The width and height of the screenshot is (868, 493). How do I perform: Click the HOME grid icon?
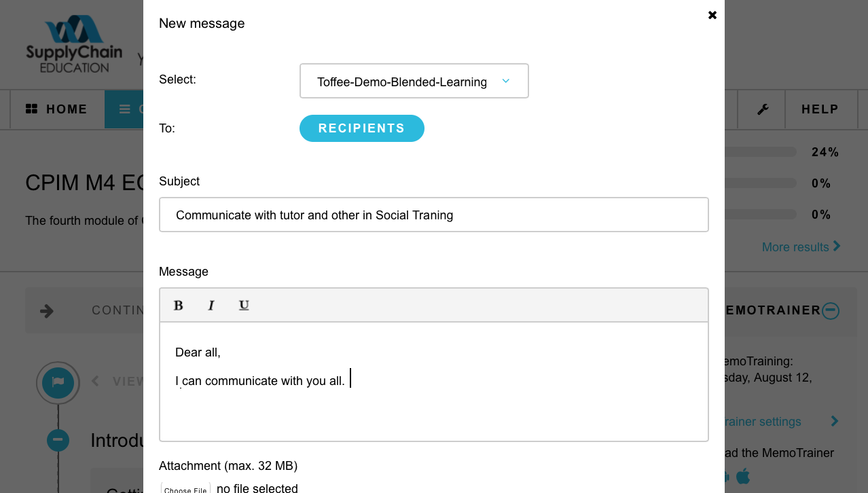click(x=31, y=109)
